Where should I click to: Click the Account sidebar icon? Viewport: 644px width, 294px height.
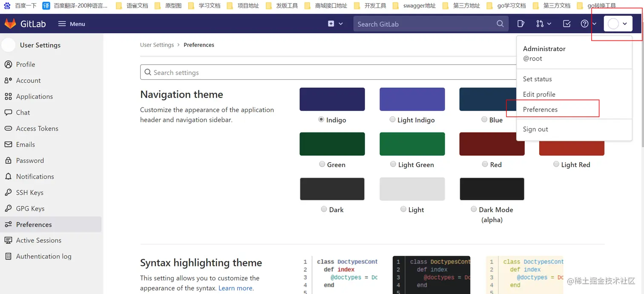click(8, 81)
